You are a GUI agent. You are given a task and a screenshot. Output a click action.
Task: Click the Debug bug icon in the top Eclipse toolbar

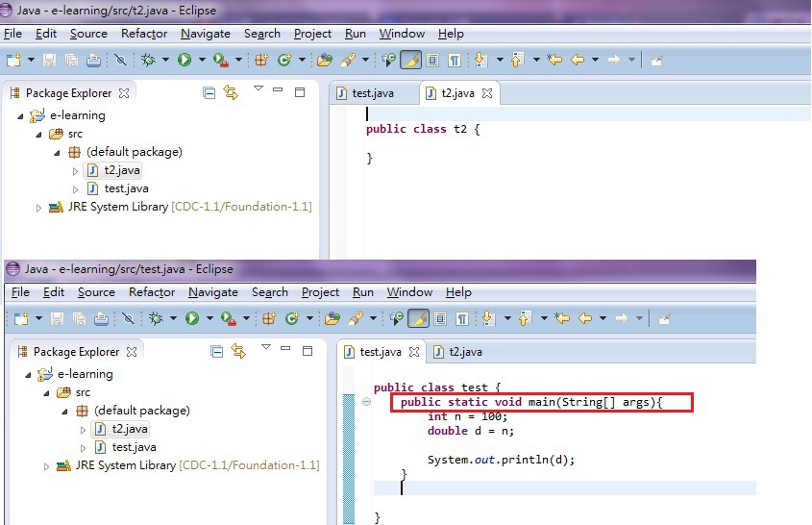pyautogui.click(x=148, y=61)
